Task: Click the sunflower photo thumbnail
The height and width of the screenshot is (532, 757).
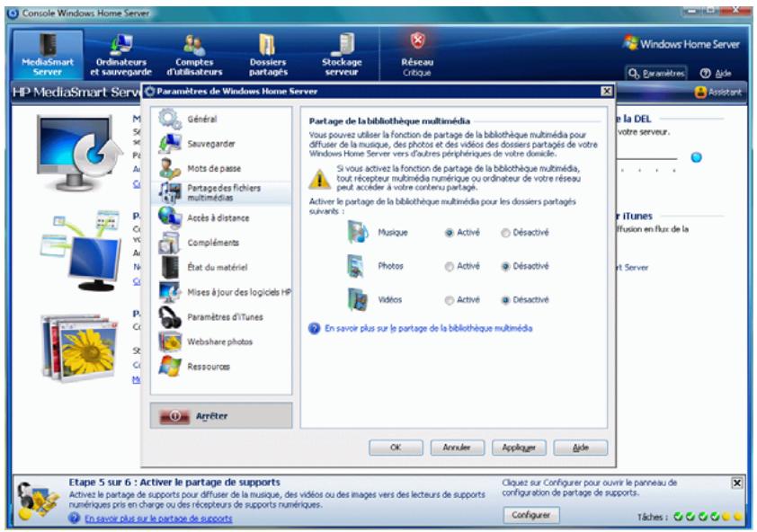Action: pyautogui.click(x=80, y=348)
